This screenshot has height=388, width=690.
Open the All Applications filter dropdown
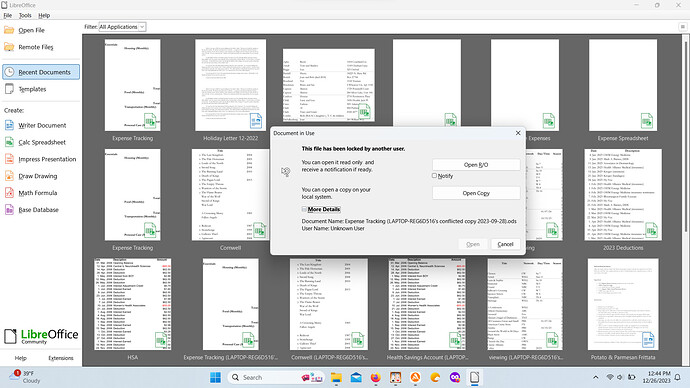point(122,27)
